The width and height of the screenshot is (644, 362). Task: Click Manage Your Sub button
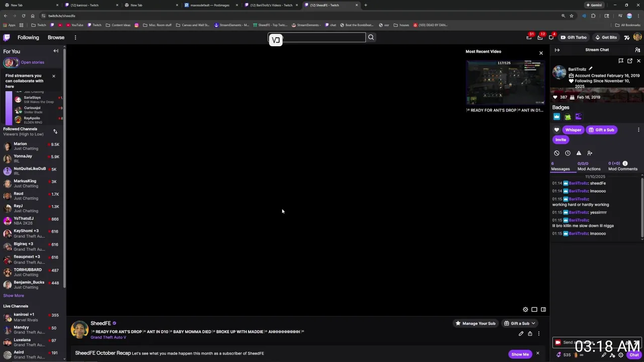475,323
